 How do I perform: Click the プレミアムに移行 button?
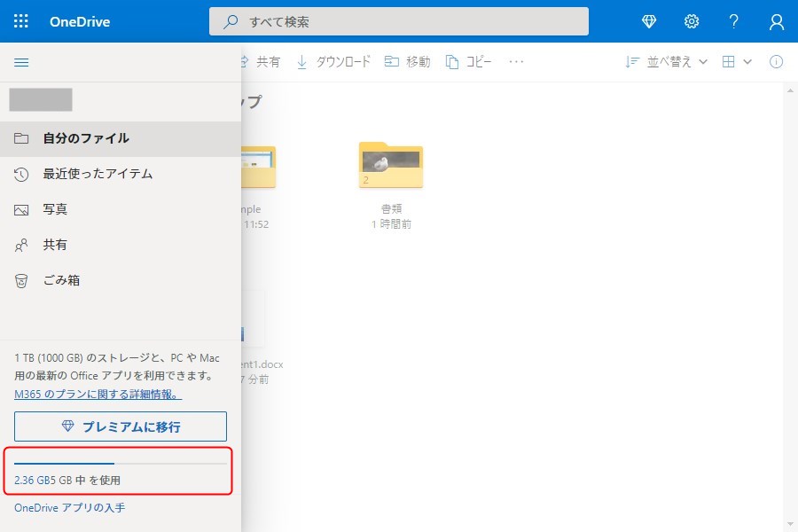[121, 426]
